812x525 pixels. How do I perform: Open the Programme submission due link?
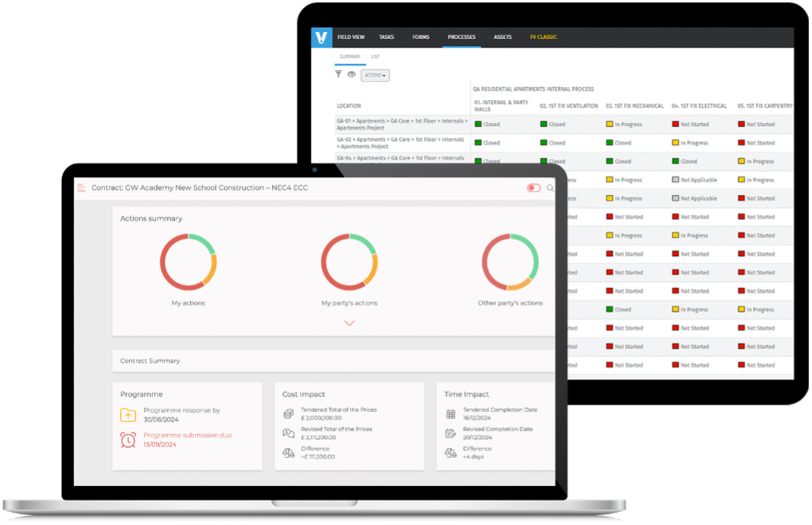(x=187, y=436)
